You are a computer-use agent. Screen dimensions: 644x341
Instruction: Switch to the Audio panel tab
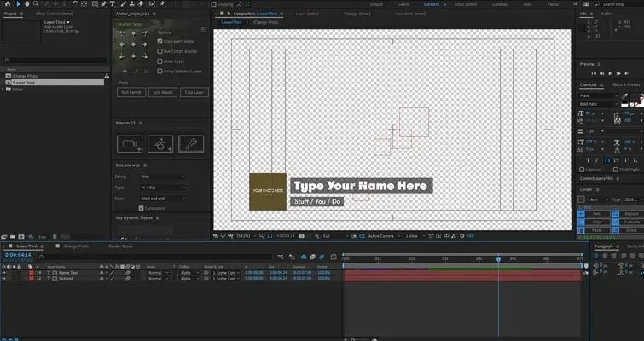click(606, 14)
